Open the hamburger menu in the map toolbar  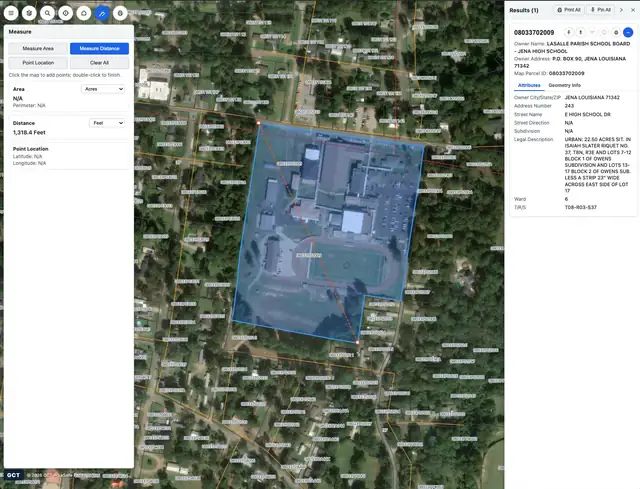[11, 13]
